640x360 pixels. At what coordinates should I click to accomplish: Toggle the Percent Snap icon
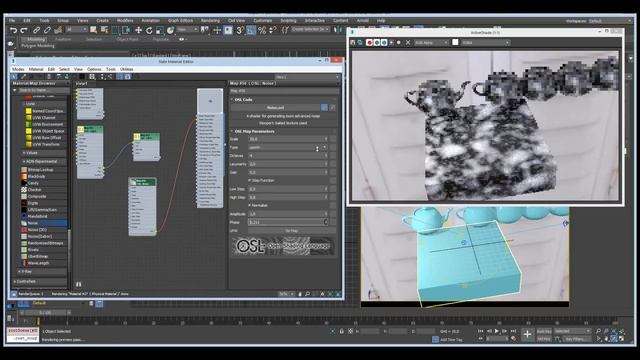click(x=262, y=30)
